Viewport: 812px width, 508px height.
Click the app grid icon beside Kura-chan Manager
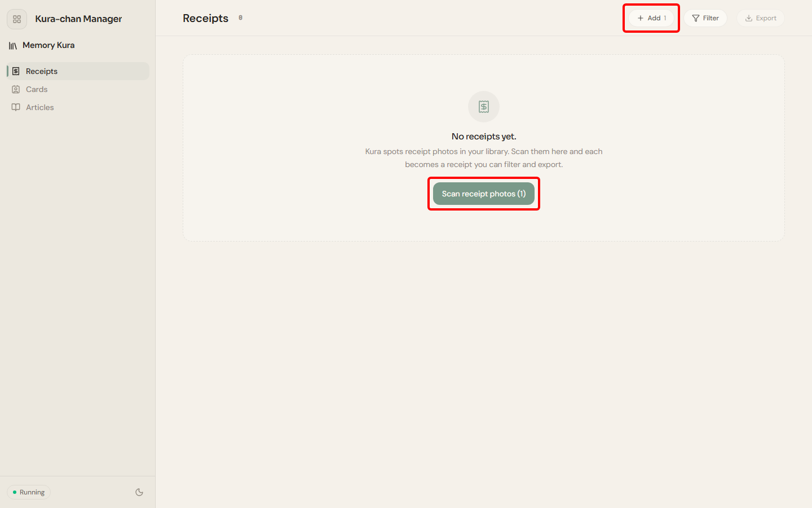17,19
